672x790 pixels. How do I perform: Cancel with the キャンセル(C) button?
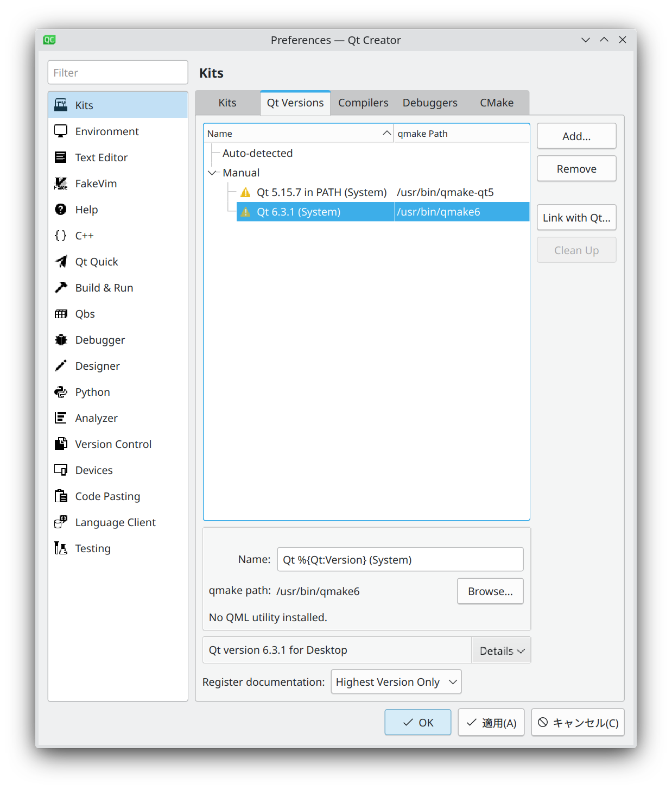578,723
